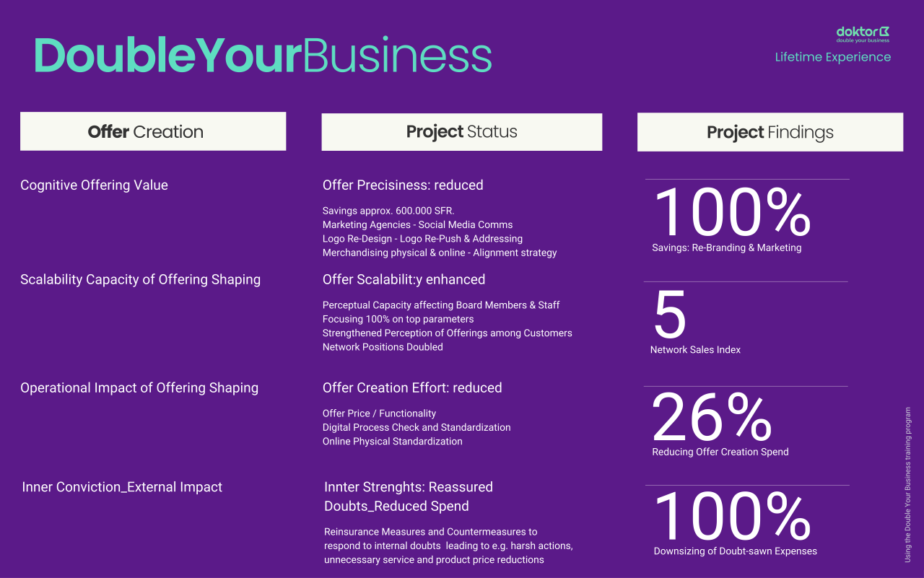Image resolution: width=924 pixels, height=578 pixels.
Task: Click the doktor B logo
Action: click(862, 34)
